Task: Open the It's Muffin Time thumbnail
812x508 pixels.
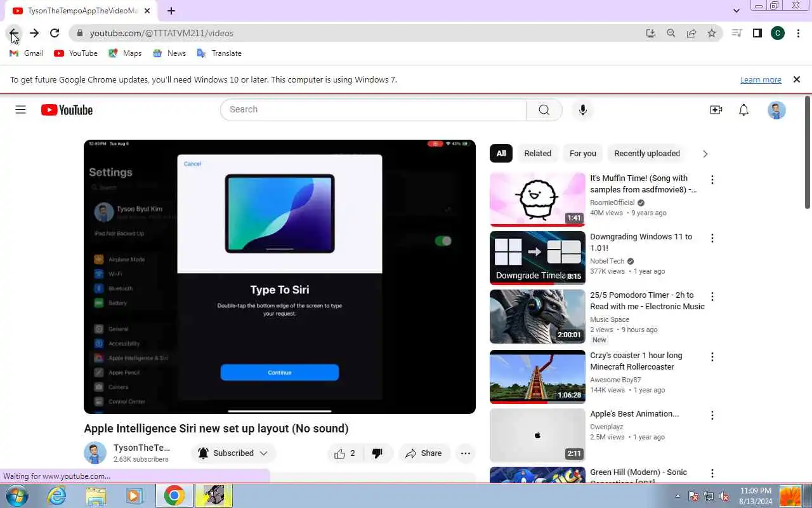Action: point(537,199)
